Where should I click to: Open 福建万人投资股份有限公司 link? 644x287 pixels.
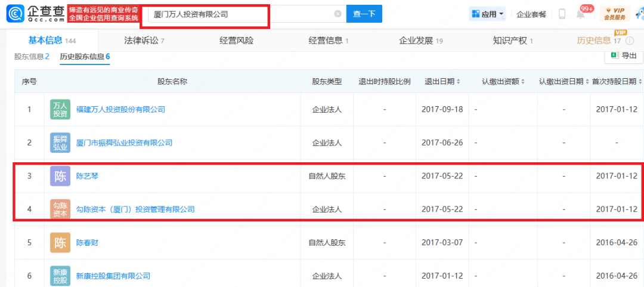[120, 109]
